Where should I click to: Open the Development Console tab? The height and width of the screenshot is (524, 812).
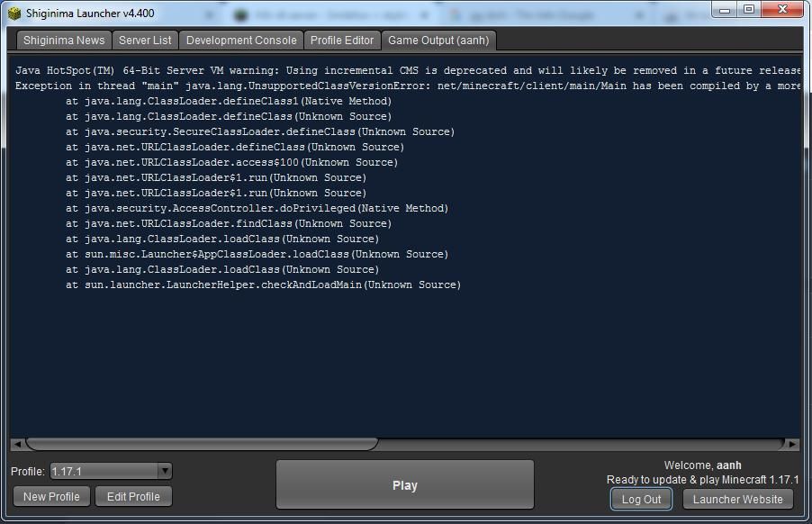point(241,41)
